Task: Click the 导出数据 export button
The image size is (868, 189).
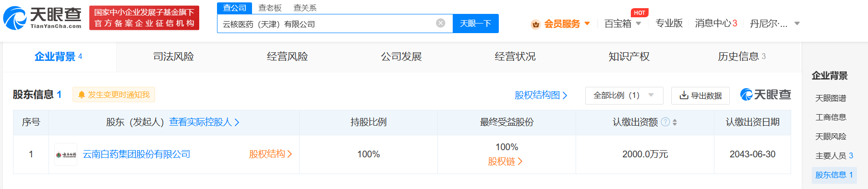Action: tap(700, 95)
